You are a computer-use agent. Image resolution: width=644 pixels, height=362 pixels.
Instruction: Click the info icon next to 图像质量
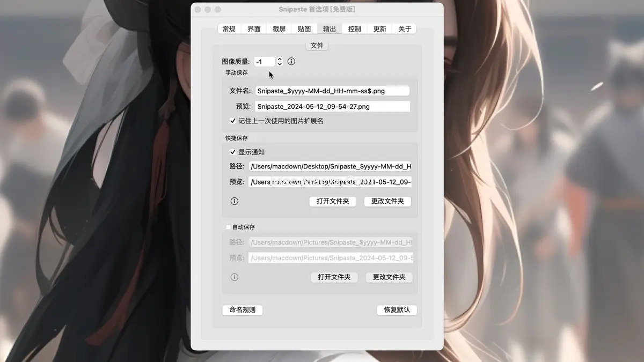coord(291,61)
